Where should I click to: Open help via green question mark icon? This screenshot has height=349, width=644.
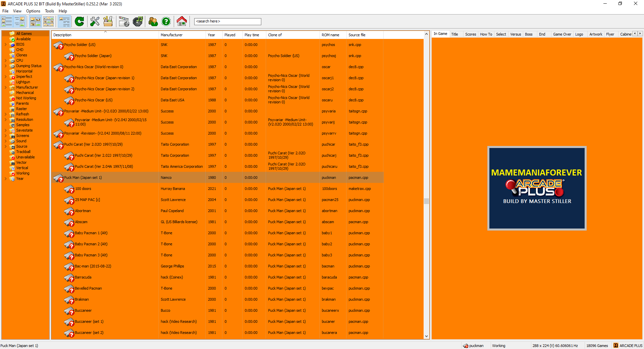(x=166, y=21)
